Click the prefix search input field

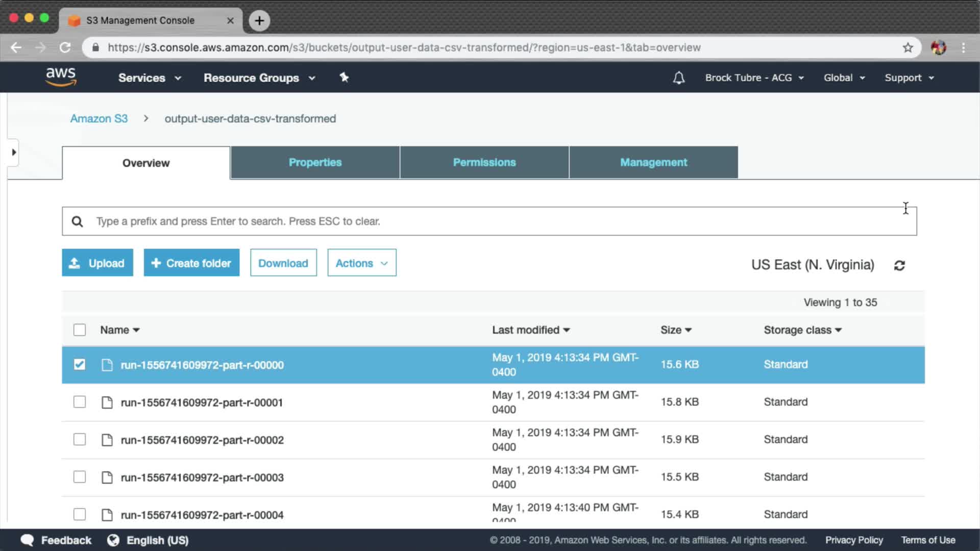tap(489, 221)
